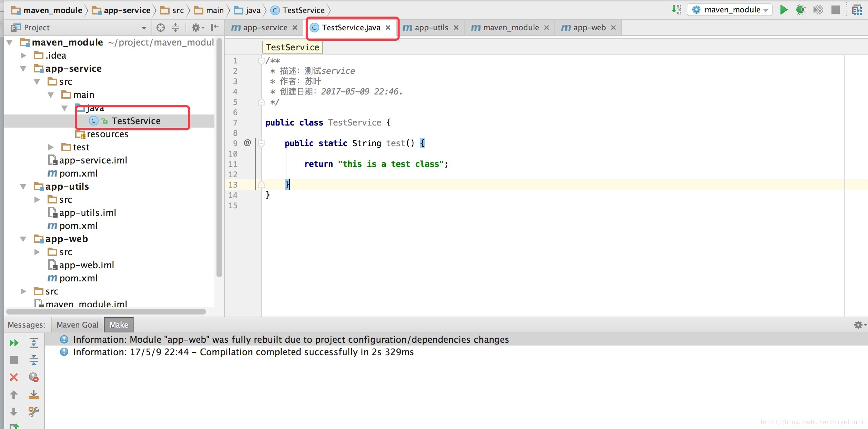Click Make Project icon with binary digits
The image size is (868, 429).
click(x=676, y=10)
